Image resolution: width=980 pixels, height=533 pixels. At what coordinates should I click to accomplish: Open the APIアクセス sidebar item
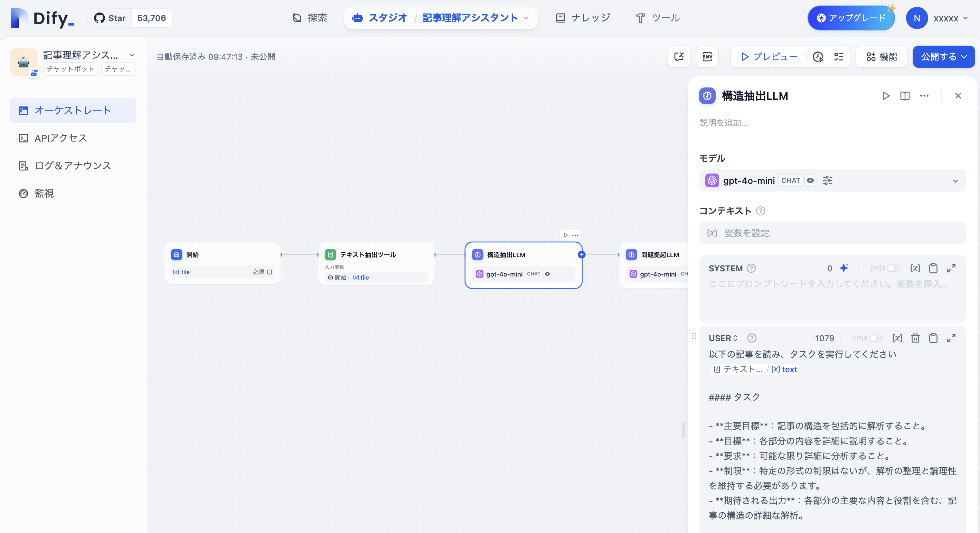[x=61, y=138]
